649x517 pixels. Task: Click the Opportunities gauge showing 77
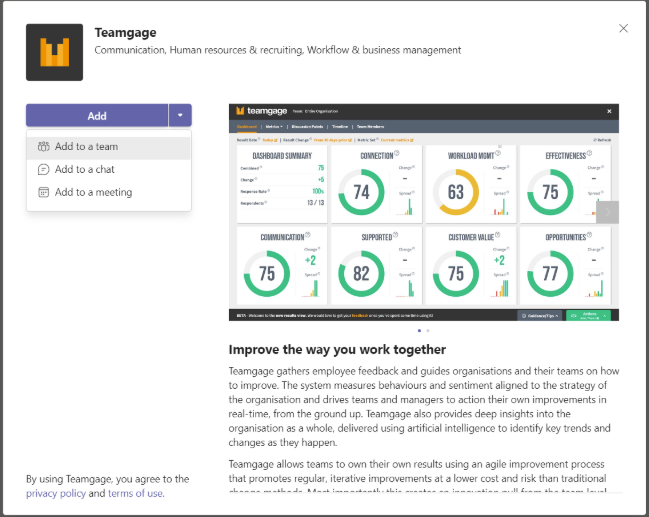tap(550, 273)
